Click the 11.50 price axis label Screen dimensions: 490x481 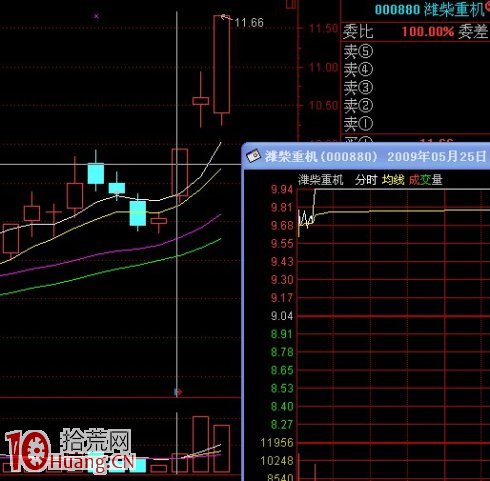point(323,29)
